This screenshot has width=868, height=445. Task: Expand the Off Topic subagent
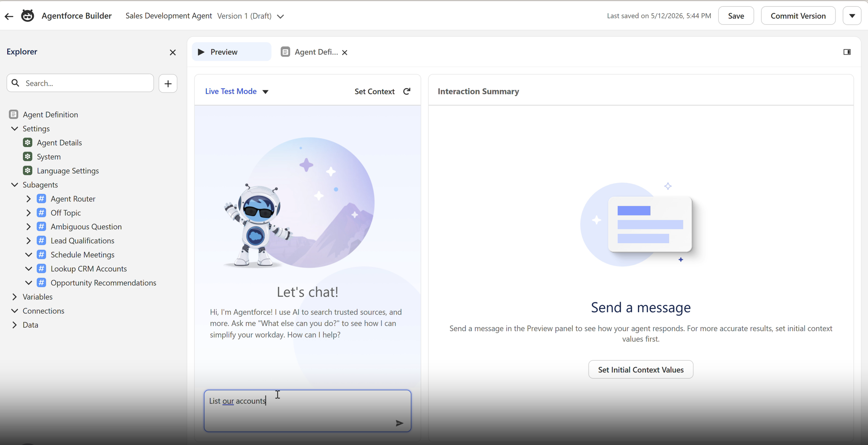click(28, 212)
